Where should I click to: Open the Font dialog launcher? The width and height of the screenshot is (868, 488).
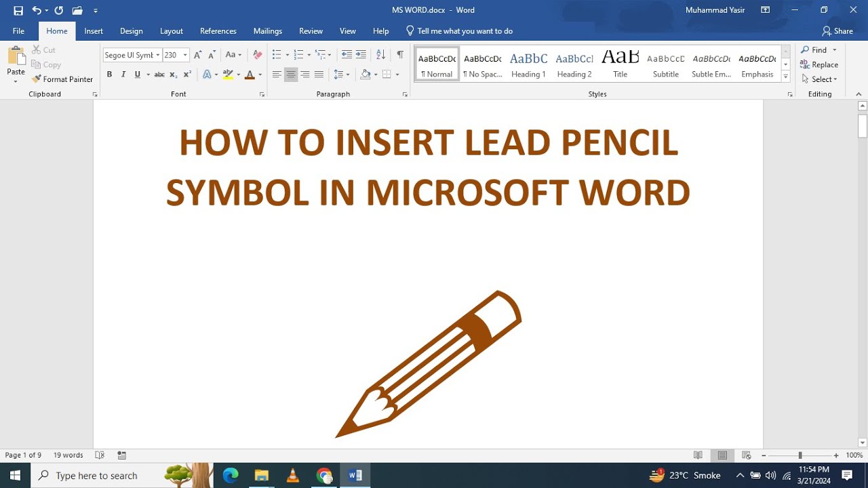pos(262,94)
